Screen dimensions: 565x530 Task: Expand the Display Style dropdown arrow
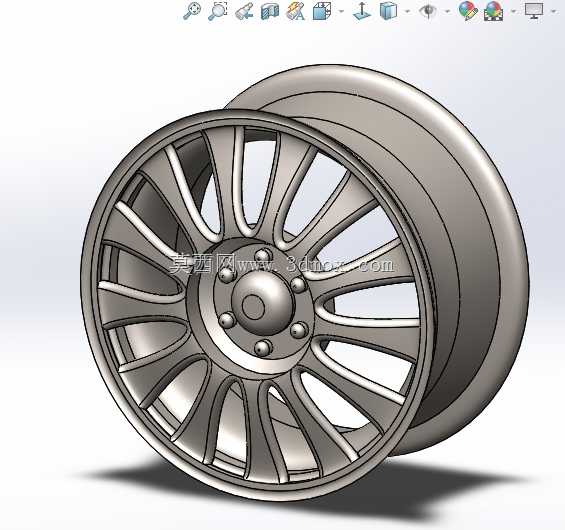(408, 11)
